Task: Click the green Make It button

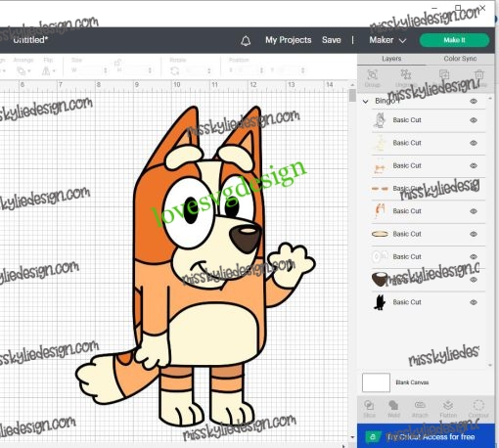Action: [454, 40]
